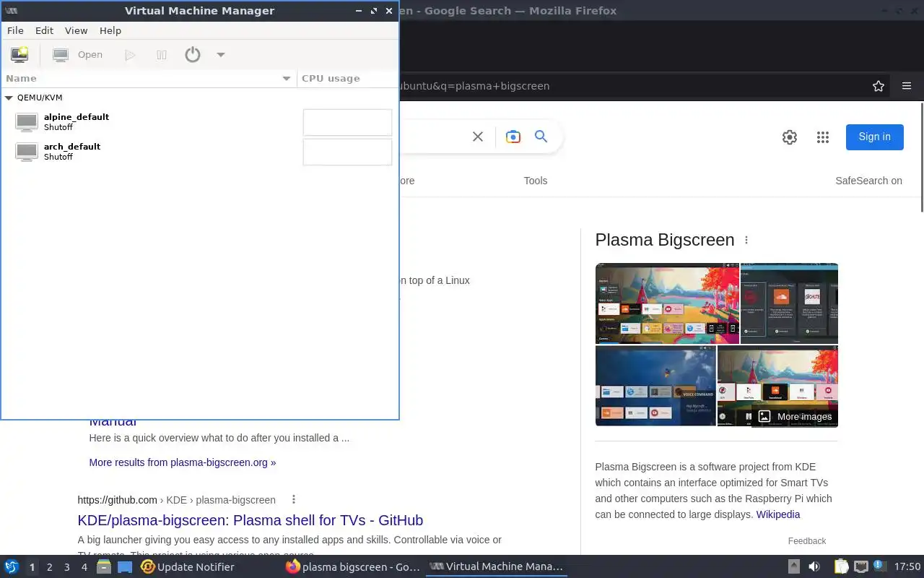The image size is (924, 578).
Task: Click the Show desktop taskbar icon
Action: pos(125,567)
